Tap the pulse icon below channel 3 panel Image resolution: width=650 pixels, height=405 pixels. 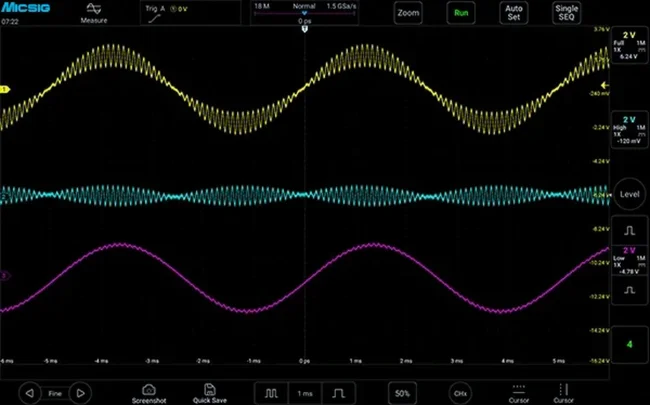click(630, 290)
